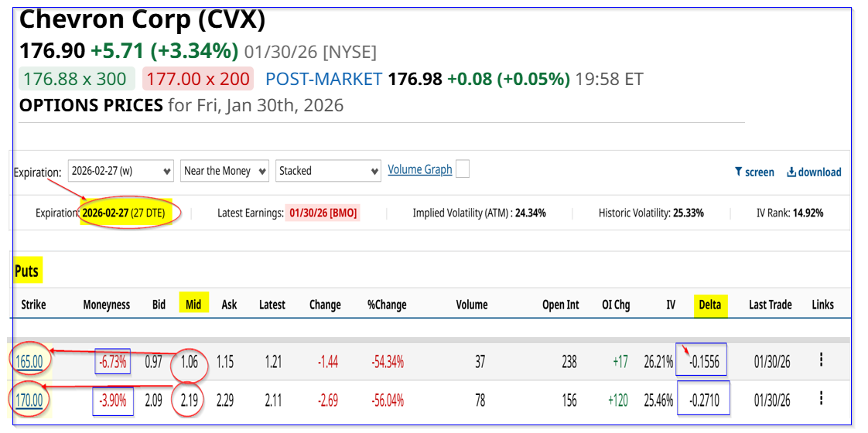Sort puts by Strike column header
The height and width of the screenshot is (433, 868).
[x=33, y=305]
